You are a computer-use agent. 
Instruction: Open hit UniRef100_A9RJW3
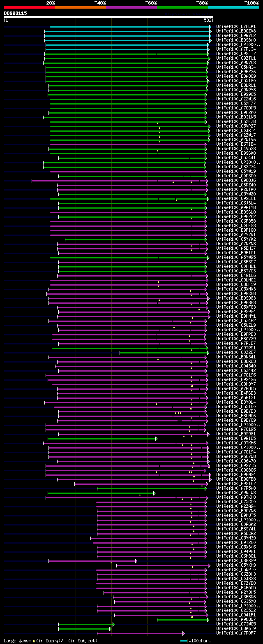point(235,493)
